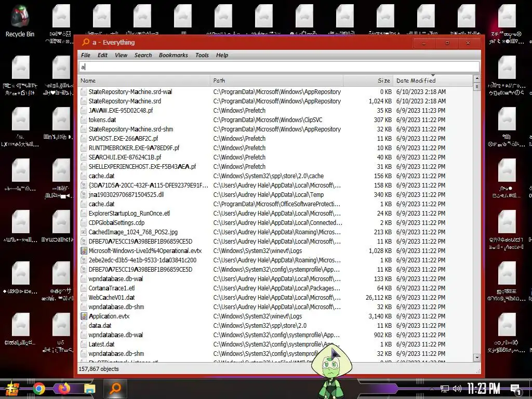This screenshot has height=399, width=532.
Task: Click the vertical scrollbar thumb
Action: 477,87
